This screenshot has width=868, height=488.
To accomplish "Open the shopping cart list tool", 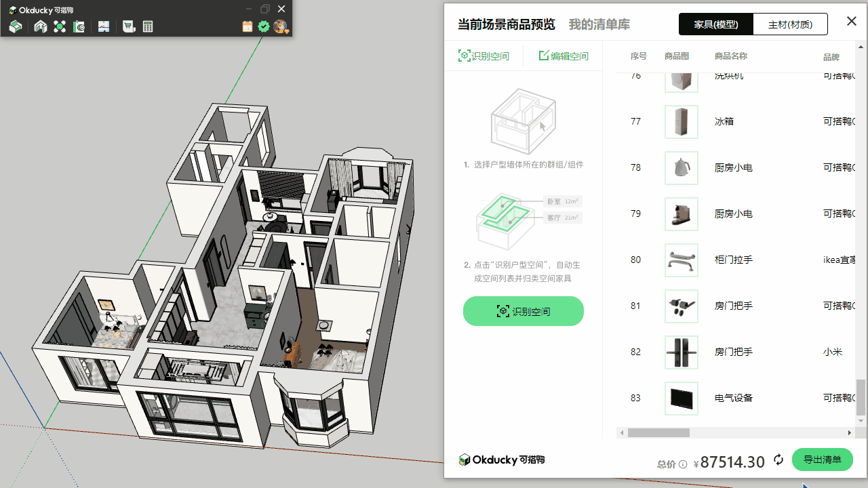I will [128, 26].
